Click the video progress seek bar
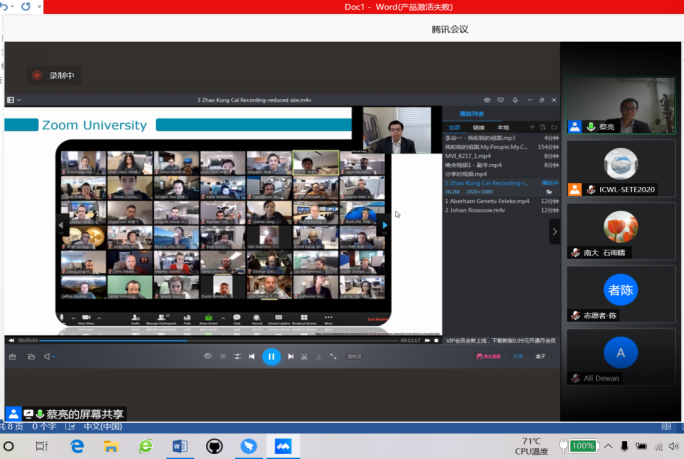The height and width of the screenshot is (459, 684). click(x=220, y=340)
